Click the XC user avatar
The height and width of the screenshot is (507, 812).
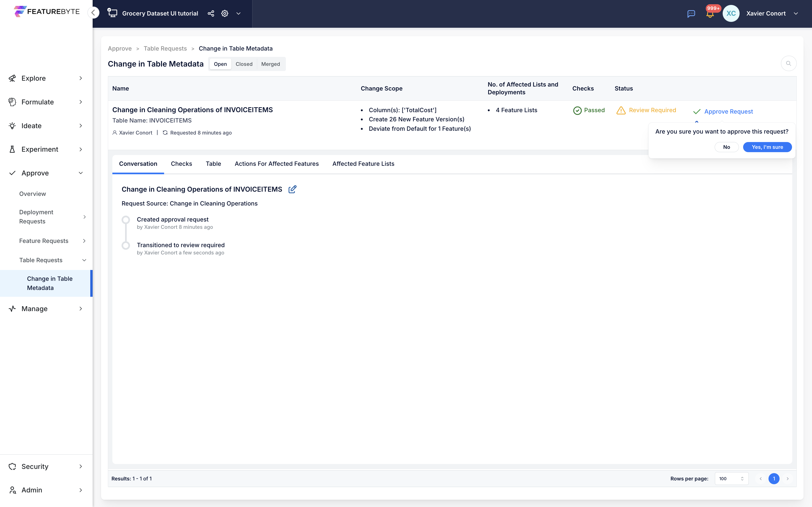[x=731, y=13]
